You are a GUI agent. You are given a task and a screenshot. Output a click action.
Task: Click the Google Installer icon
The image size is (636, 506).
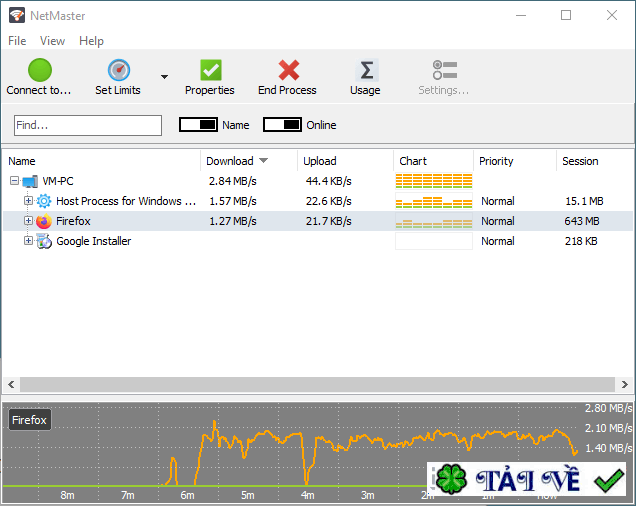44,241
